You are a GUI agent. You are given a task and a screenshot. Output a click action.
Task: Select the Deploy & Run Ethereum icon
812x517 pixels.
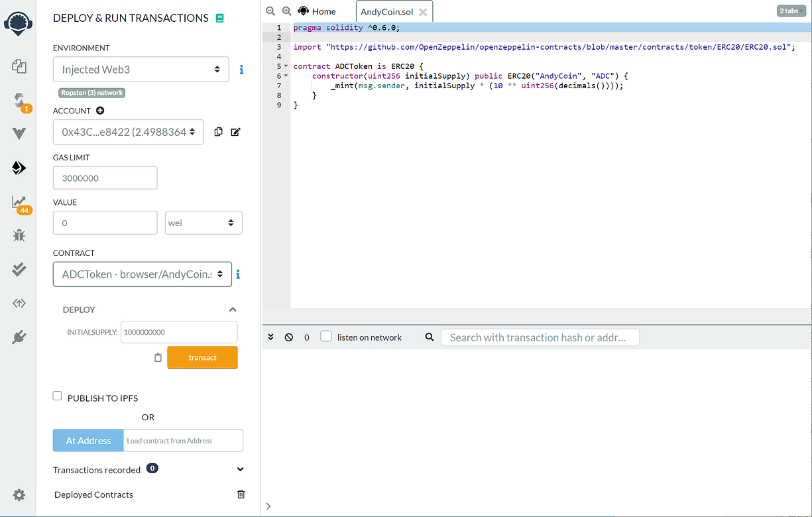coord(19,168)
